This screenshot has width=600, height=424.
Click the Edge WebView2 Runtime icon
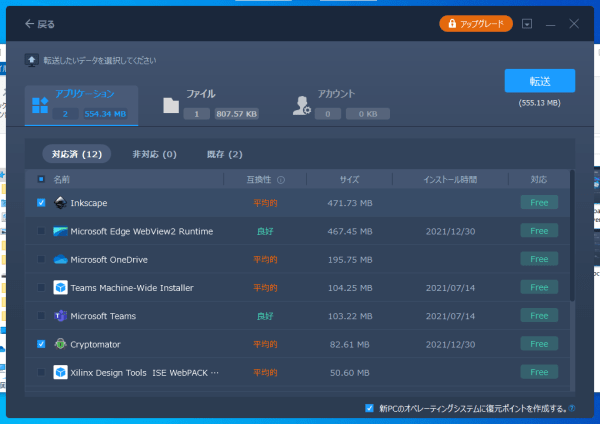(x=60, y=231)
